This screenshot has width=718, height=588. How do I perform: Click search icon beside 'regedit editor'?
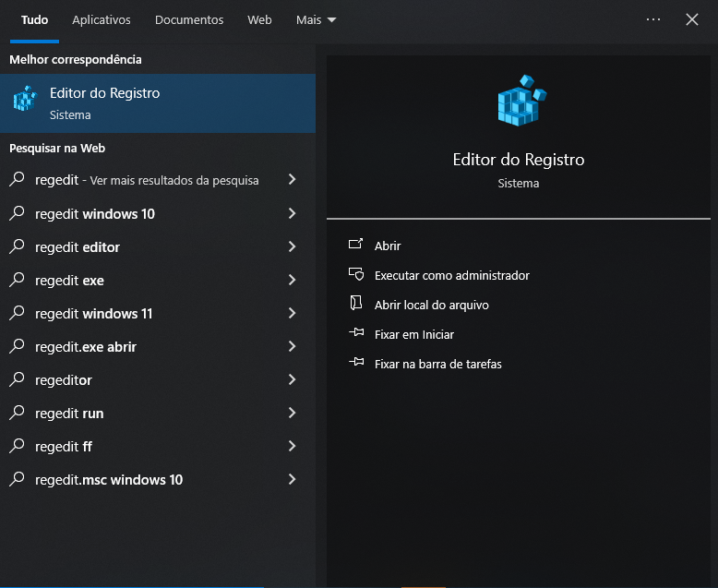pyautogui.click(x=17, y=246)
